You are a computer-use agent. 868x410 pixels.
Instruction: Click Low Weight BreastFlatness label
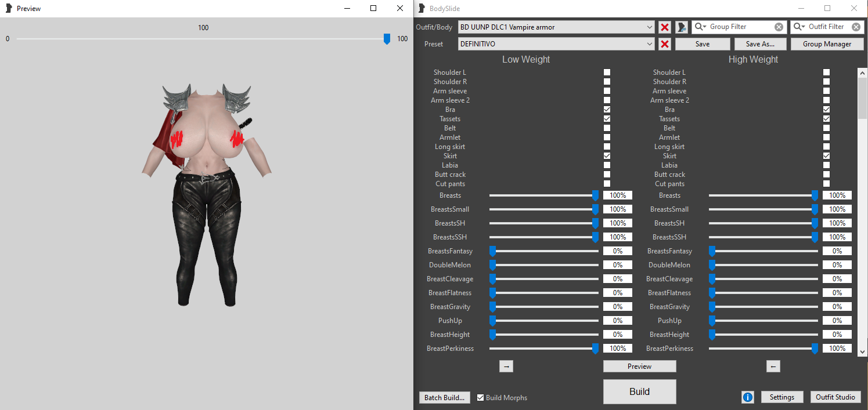coord(450,293)
